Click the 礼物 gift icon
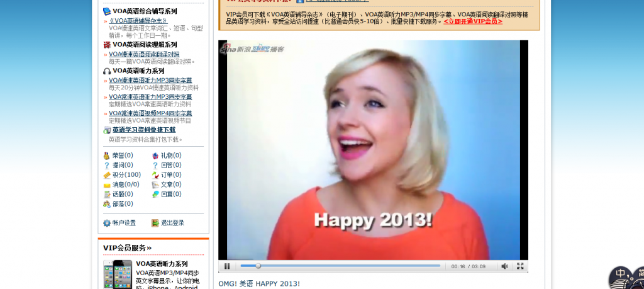Screen dimensions: 644x289 (155, 156)
